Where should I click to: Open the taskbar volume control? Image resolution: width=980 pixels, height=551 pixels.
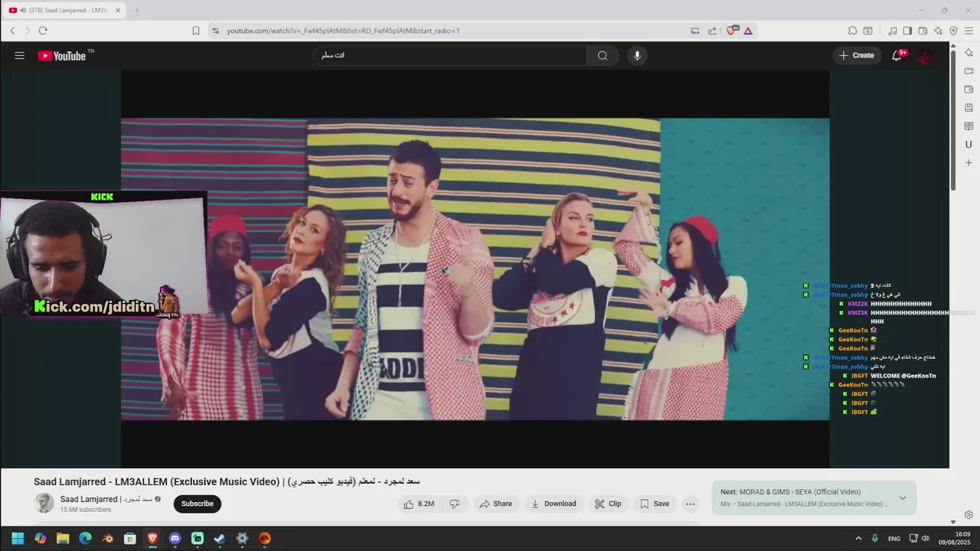click(x=926, y=539)
